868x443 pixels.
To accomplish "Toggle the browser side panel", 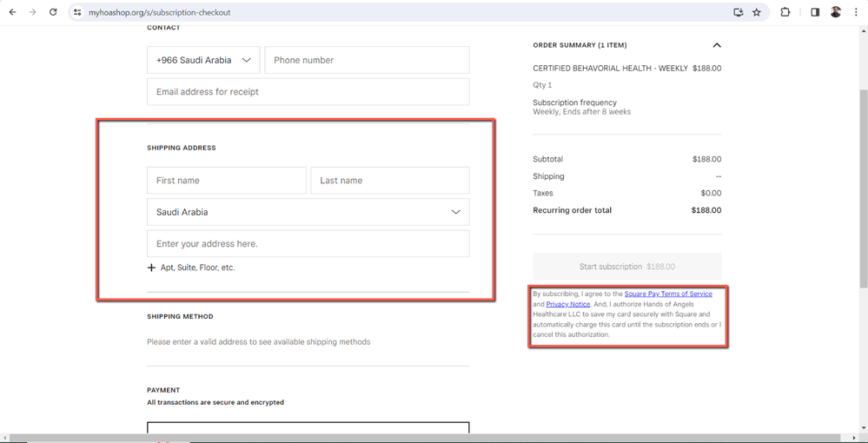I will pyautogui.click(x=815, y=12).
